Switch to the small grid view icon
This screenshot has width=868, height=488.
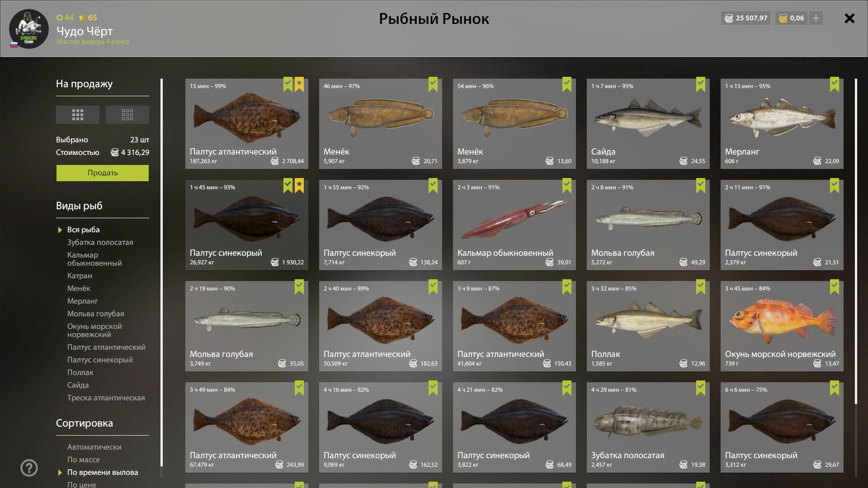(127, 115)
